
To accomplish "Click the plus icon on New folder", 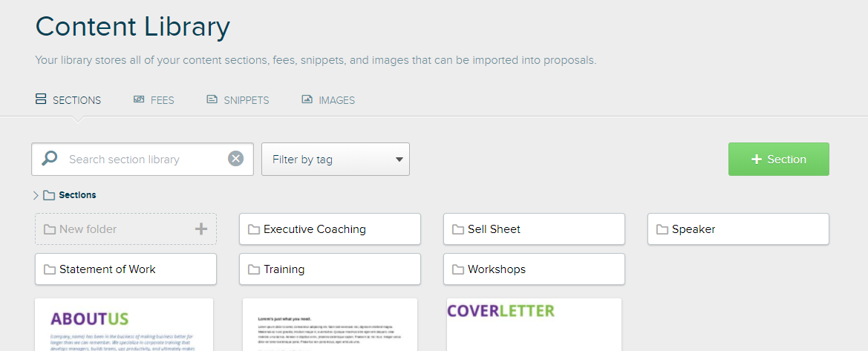I will [x=201, y=229].
